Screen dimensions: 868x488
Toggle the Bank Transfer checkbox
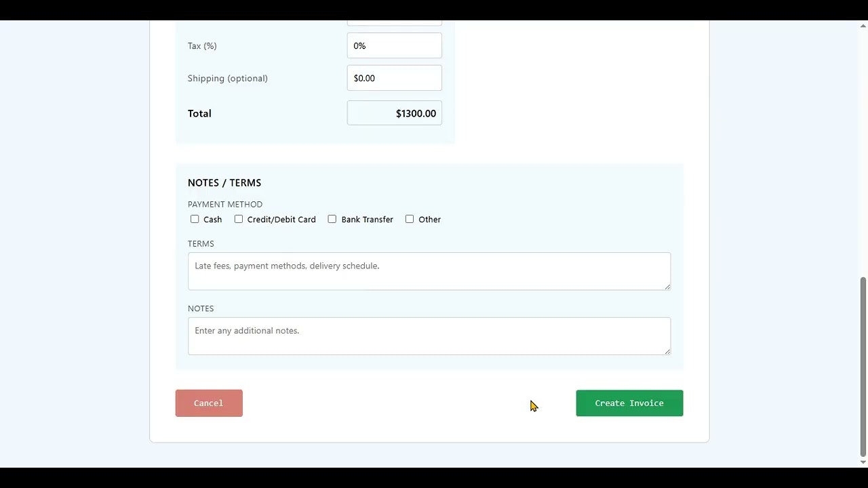pos(332,219)
